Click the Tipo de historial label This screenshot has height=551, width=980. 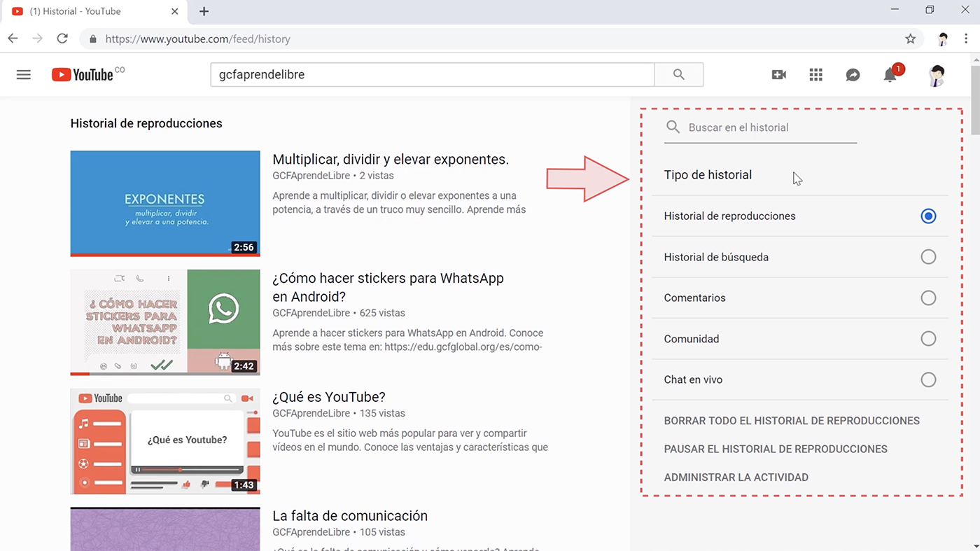(708, 175)
